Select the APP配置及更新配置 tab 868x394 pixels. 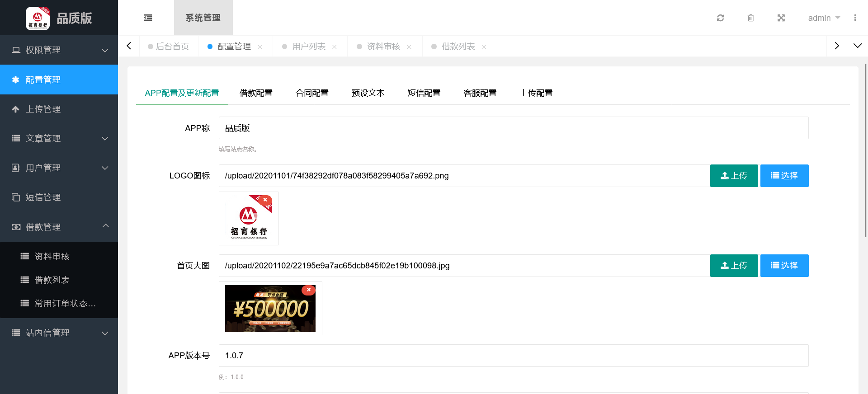[x=182, y=93]
